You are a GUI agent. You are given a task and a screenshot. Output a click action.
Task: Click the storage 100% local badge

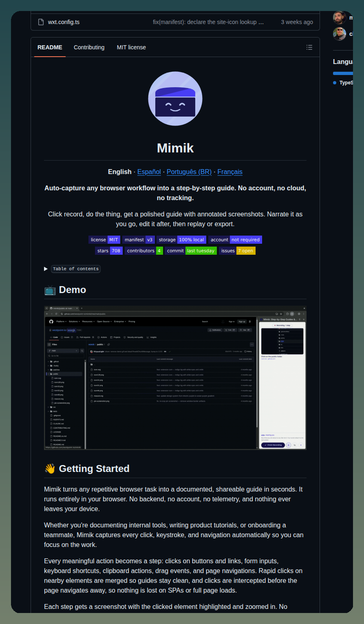(x=181, y=240)
